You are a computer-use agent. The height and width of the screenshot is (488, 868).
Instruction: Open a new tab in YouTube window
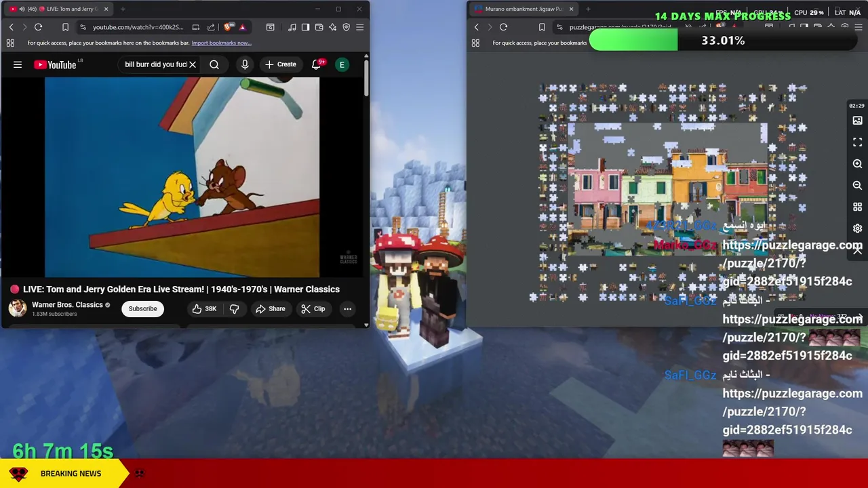tap(123, 9)
